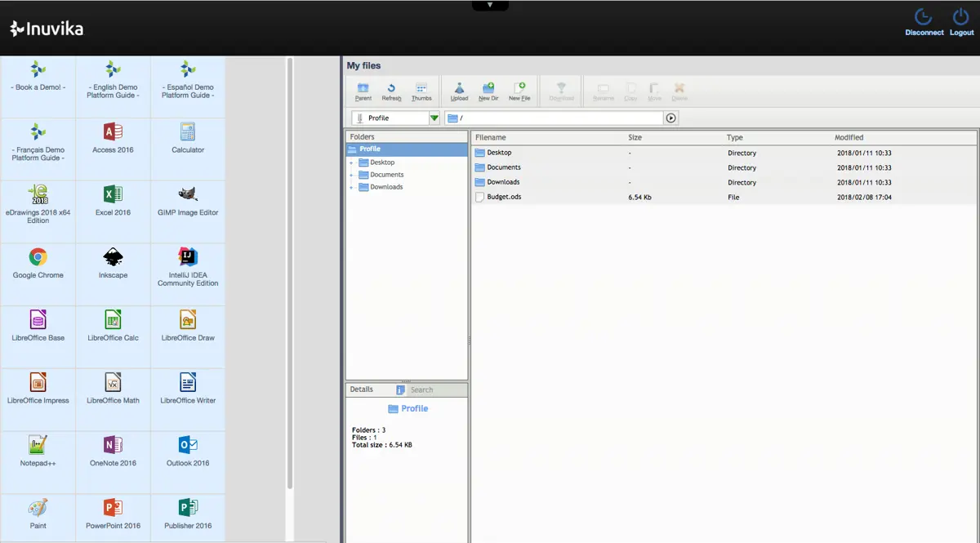The width and height of the screenshot is (980, 543).
Task: Launch PowerPoint 2016
Action: [x=113, y=519]
